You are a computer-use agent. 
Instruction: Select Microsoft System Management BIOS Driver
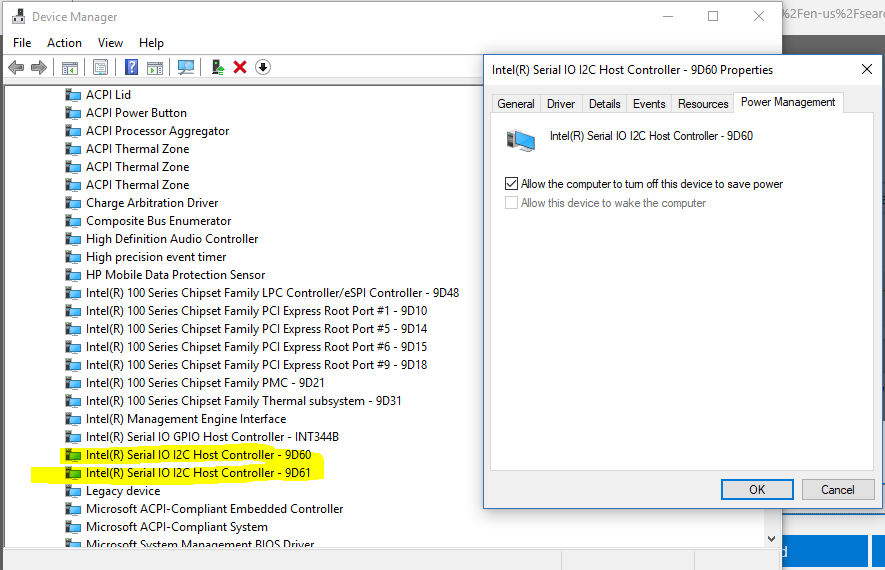200,544
